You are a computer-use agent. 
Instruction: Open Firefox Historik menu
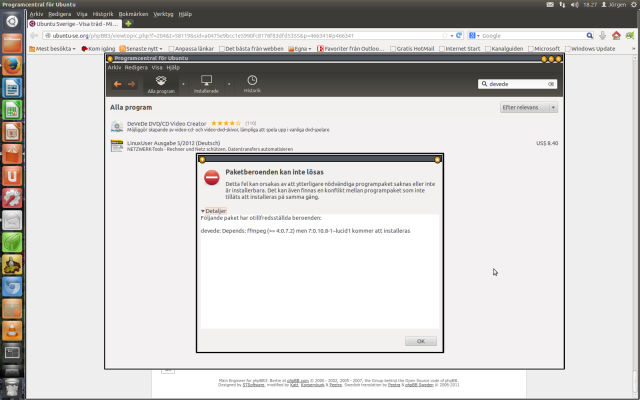pos(103,14)
